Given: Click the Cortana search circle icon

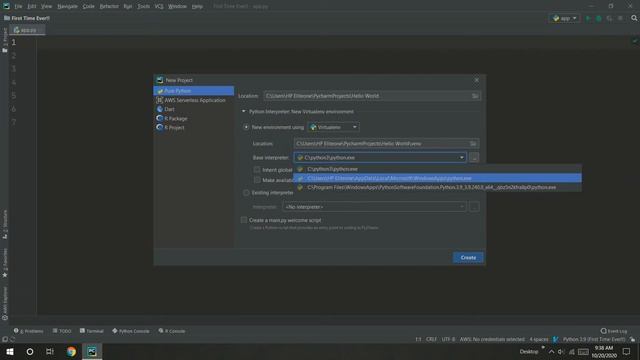Looking at the screenshot, I should pos(30,351).
